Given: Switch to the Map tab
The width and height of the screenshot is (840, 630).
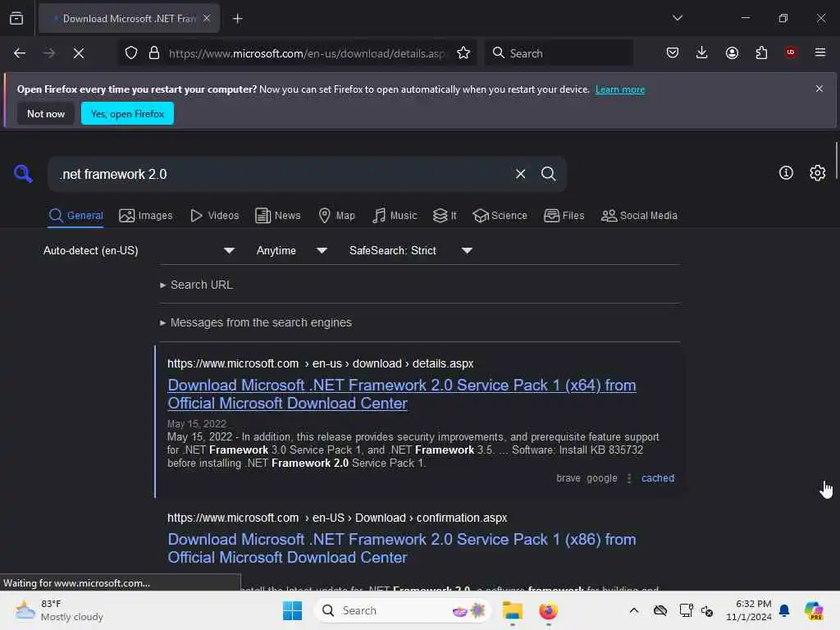Looking at the screenshot, I should (x=337, y=216).
